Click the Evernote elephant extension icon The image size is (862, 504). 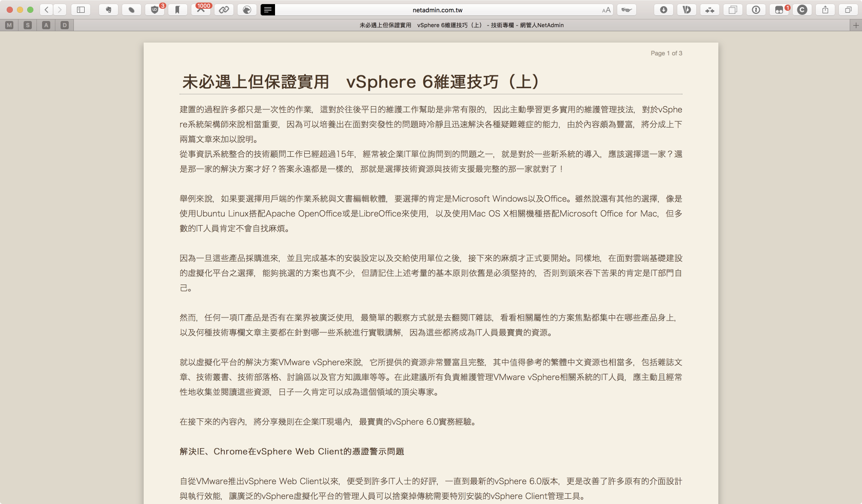coord(108,10)
